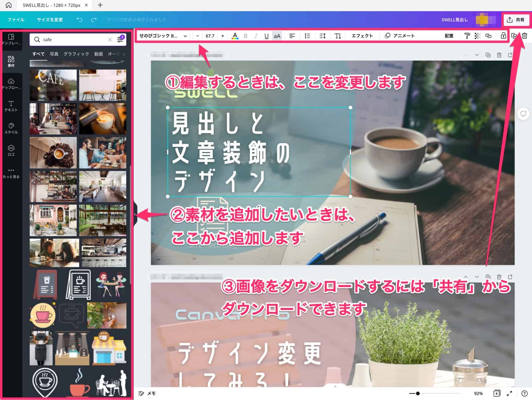
Task: Select the 動画 videos tab
Action: pyautogui.click(x=98, y=54)
